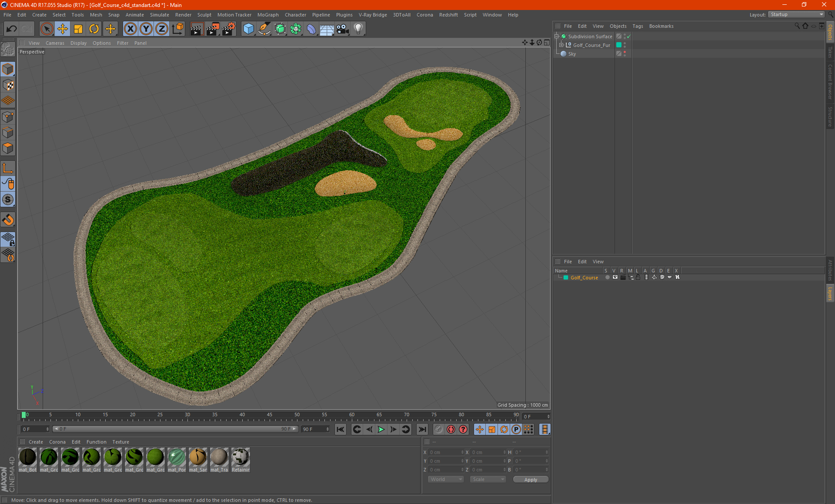Toggle X axis lock
Screen dimensions: 835x504
130,29
